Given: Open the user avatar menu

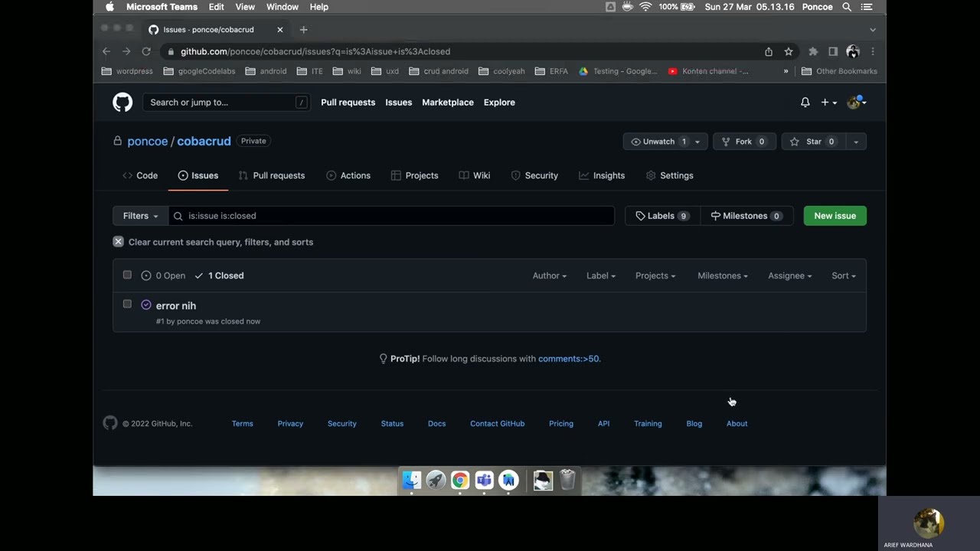Looking at the screenshot, I should [856, 102].
